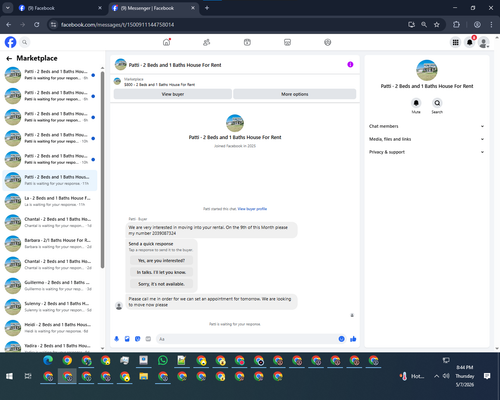The width and height of the screenshot is (500, 400).
Task: Expand Media, files and links section
Action: point(427,139)
